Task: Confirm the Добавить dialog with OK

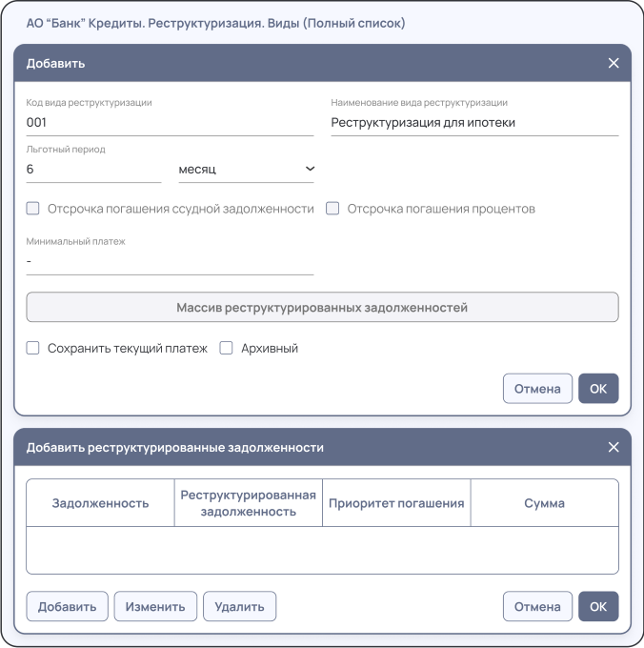Action: 598,389
